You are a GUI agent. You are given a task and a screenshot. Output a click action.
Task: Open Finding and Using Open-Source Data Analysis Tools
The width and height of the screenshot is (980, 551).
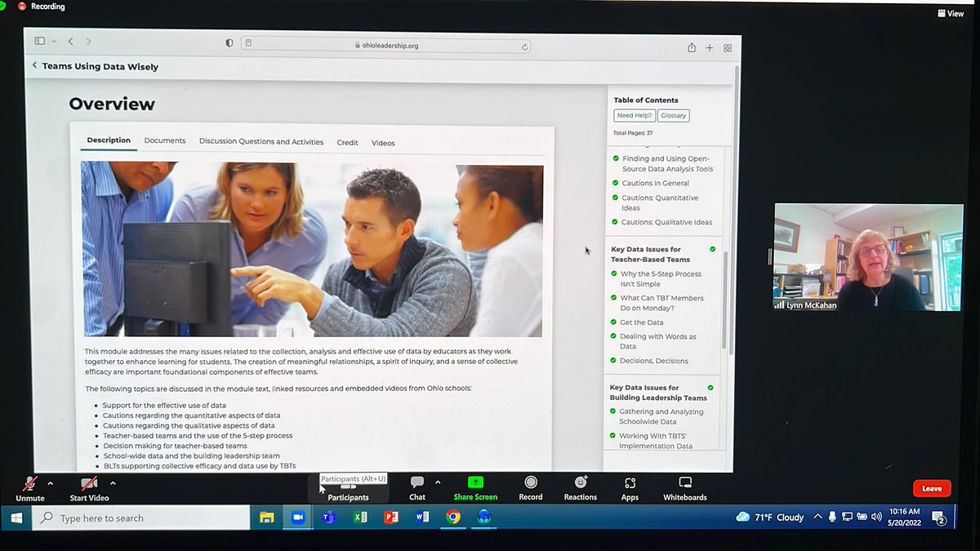tap(667, 164)
